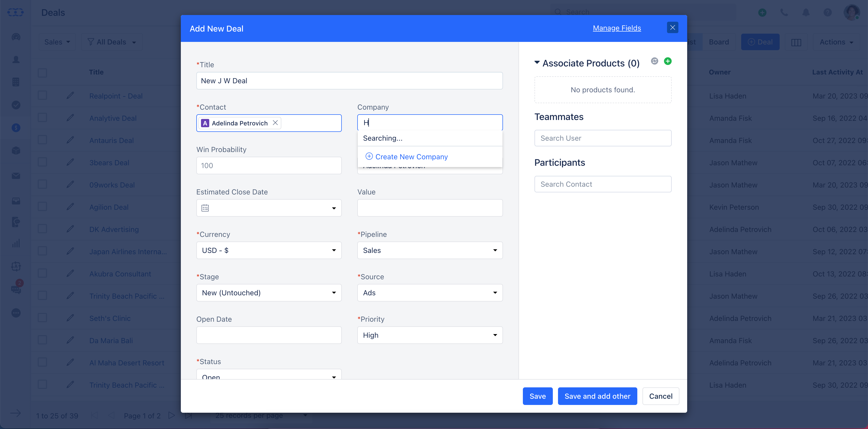Click the plus icon beside Create New Company
868x429 pixels.
pos(369,156)
